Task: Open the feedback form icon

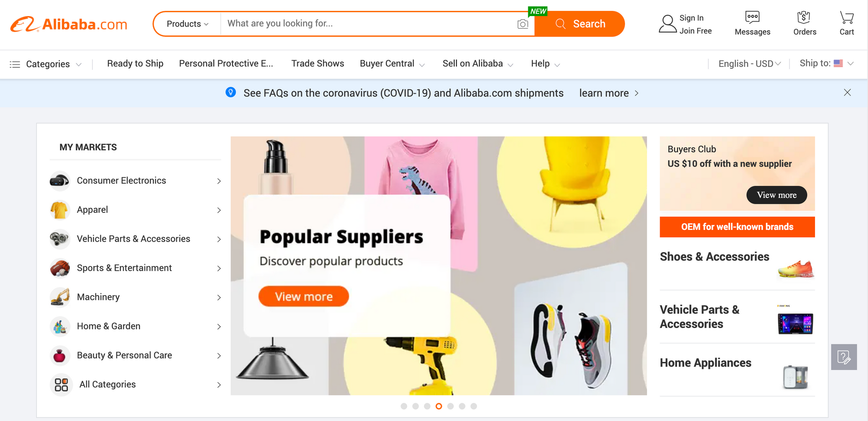Action: pos(844,357)
